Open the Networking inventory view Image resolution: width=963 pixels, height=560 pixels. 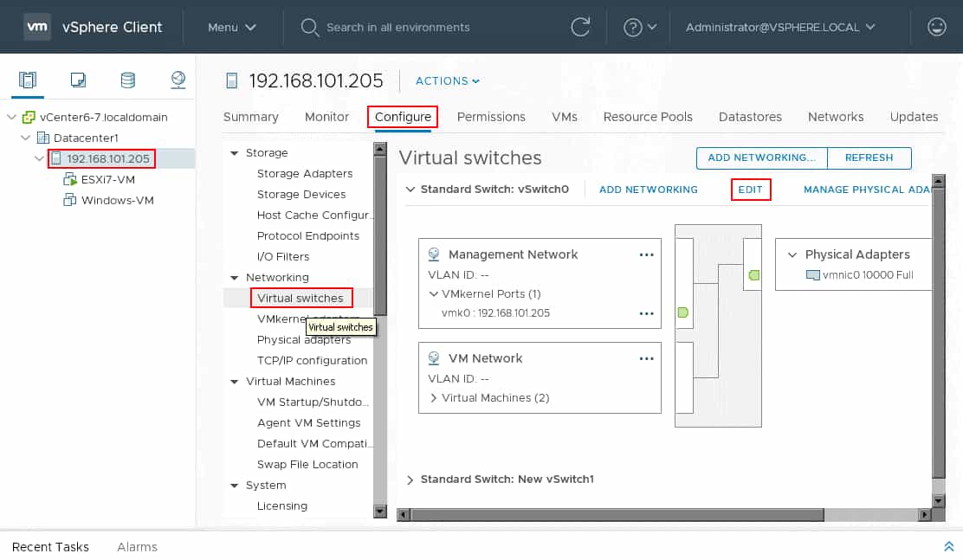tap(178, 79)
